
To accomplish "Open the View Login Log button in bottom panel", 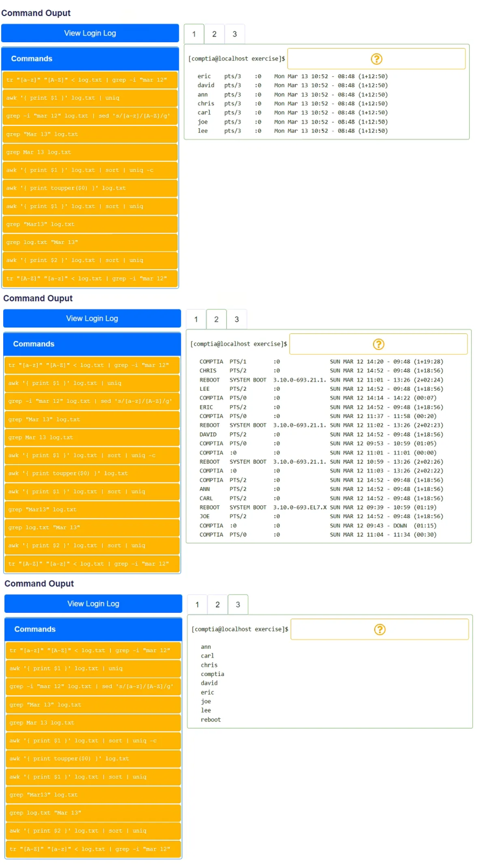I will click(93, 604).
